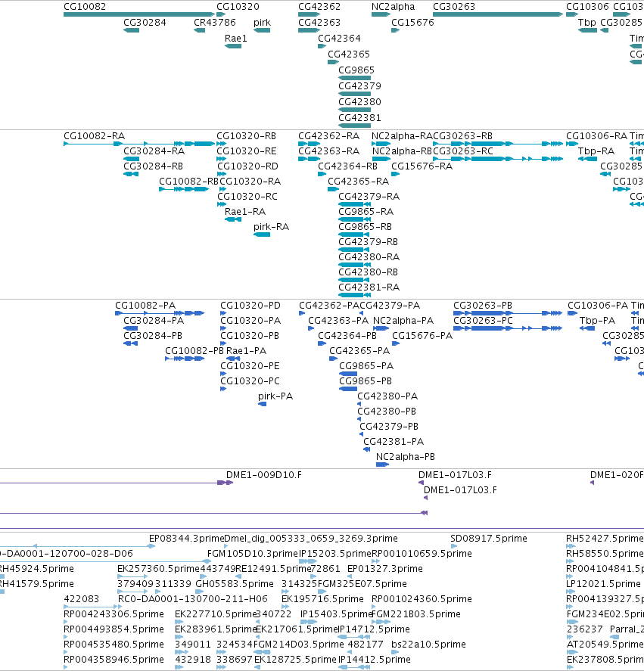This screenshot has height=671, width=644.
Task: Open transcript CG9865-RB label
Action: pyautogui.click(x=366, y=227)
